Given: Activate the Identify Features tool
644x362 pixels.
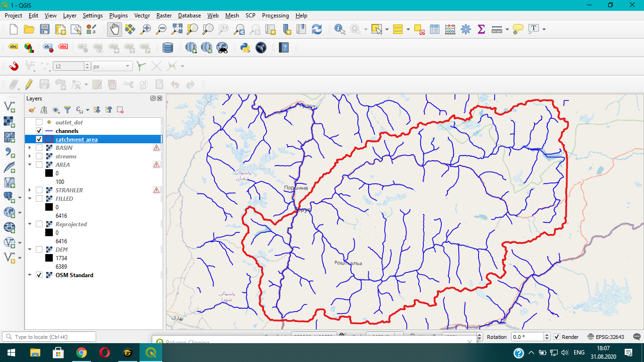Looking at the screenshot, I should pyautogui.click(x=340, y=29).
